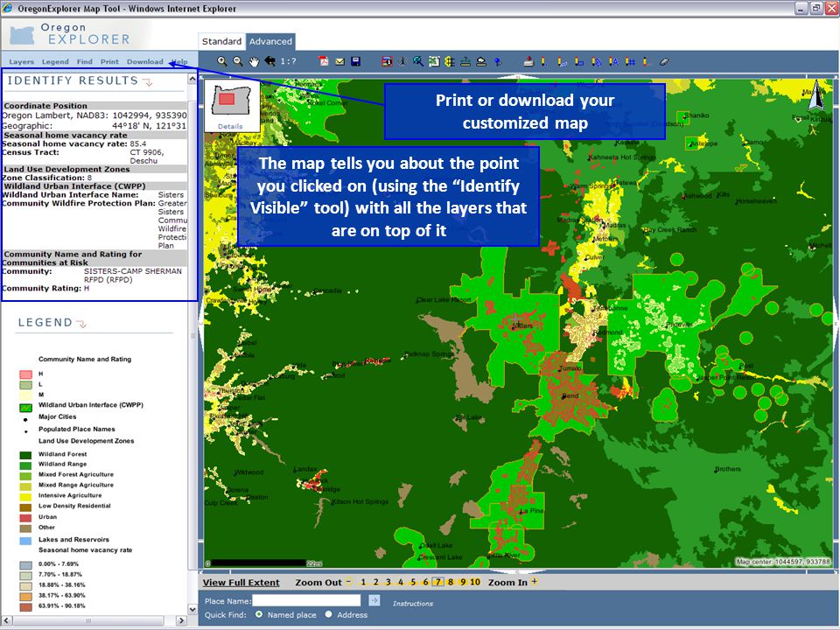Click the Place Name input field
Image resolution: width=840 pixels, height=630 pixels.
click(306, 600)
